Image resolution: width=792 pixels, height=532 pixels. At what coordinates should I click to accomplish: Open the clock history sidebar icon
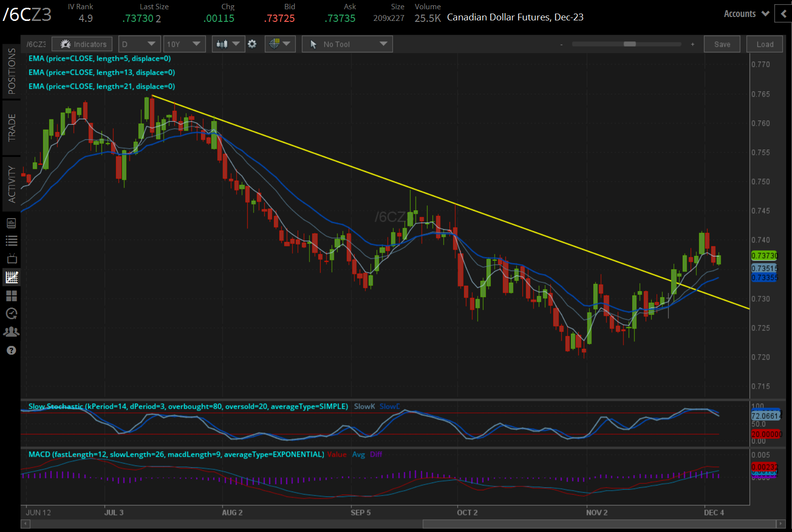[12, 313]
